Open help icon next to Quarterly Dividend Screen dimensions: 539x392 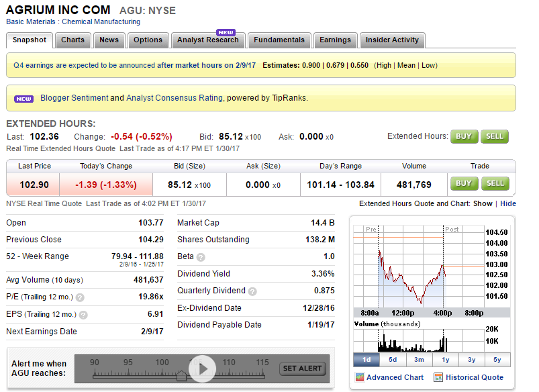coord(252,291)
